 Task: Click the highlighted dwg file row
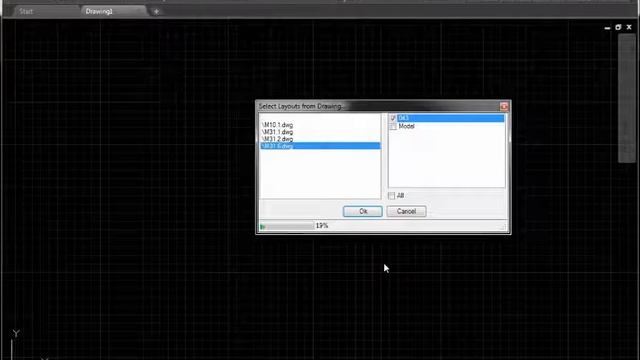coord(320,146)
